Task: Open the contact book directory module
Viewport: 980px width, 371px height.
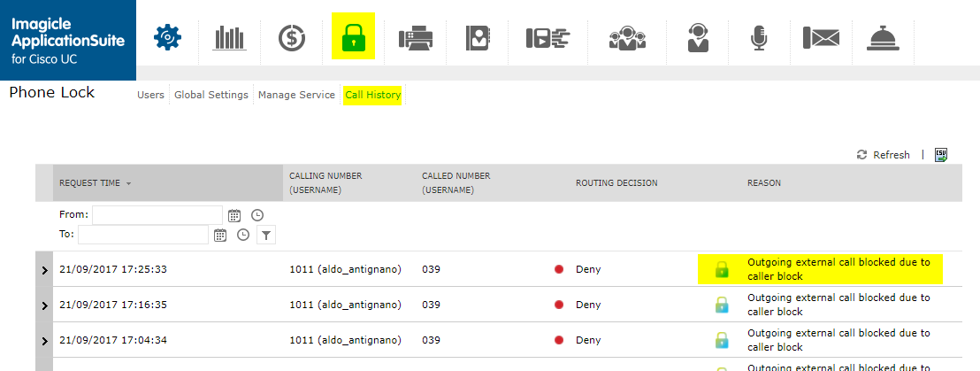Action: (x=479, y=38)
